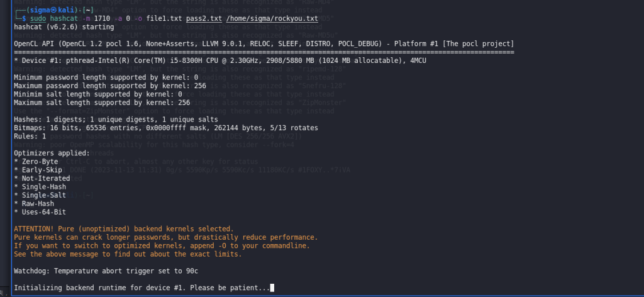
Task: Click the 'OpenCL API' platform info line
Action: point(264,43)
